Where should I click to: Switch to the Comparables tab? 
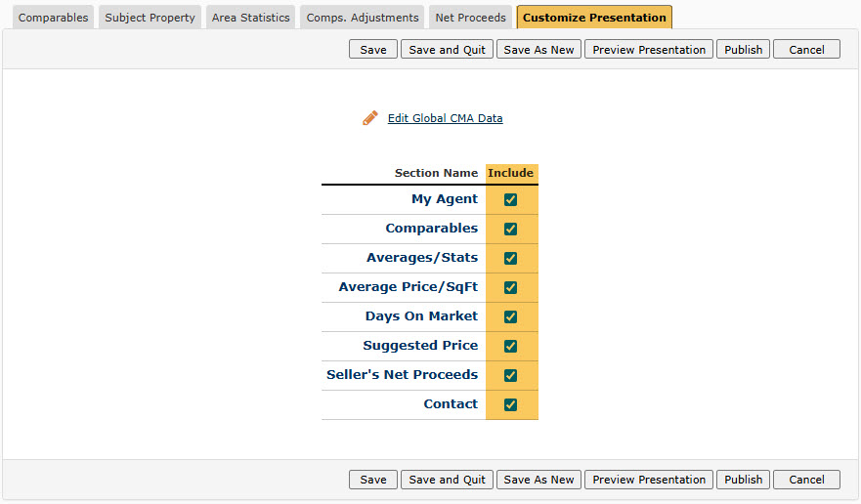point(54,18)
